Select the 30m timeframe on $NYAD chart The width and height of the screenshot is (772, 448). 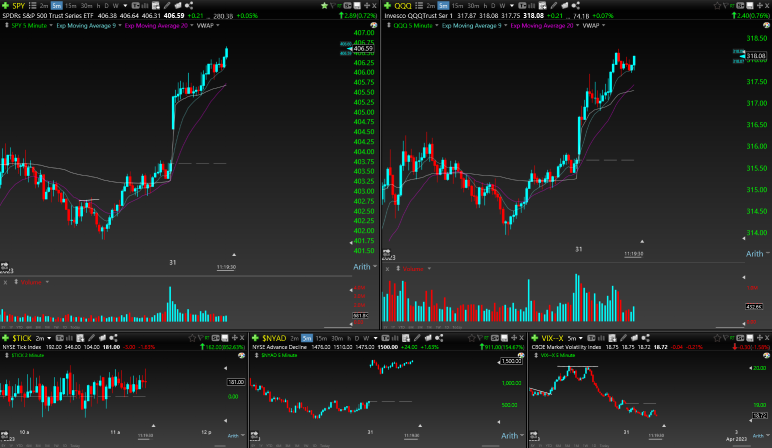(337, 338)
